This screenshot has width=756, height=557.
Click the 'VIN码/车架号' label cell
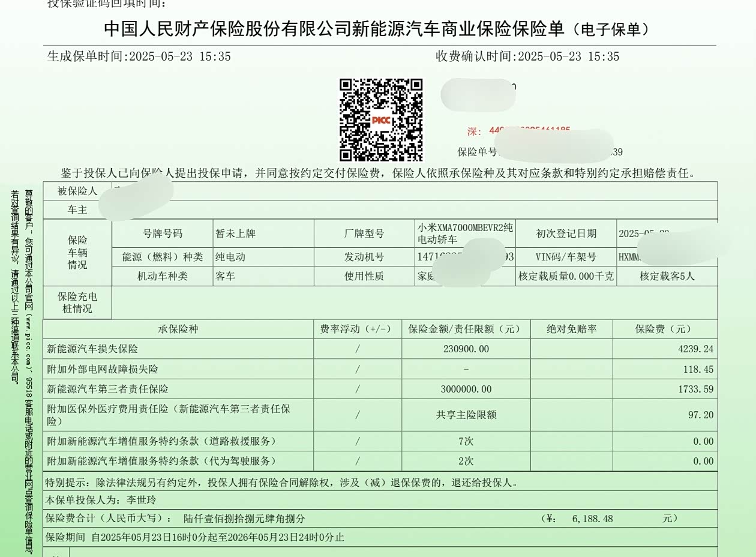click(566, 257)
